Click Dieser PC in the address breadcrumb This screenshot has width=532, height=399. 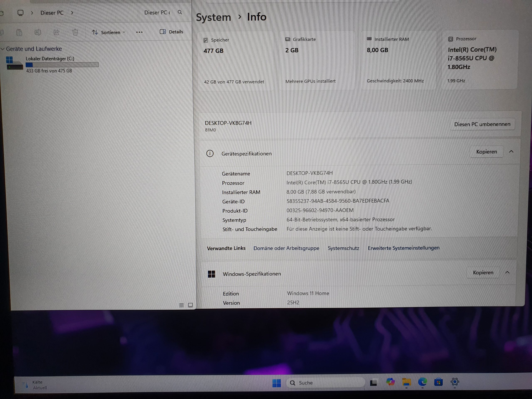(x=52, y=13)
